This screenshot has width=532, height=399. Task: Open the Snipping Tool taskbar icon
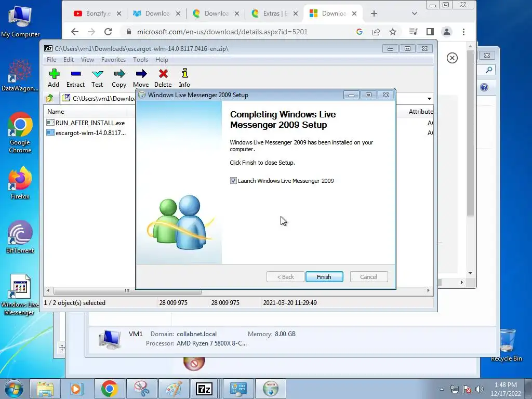coord(141,389)
